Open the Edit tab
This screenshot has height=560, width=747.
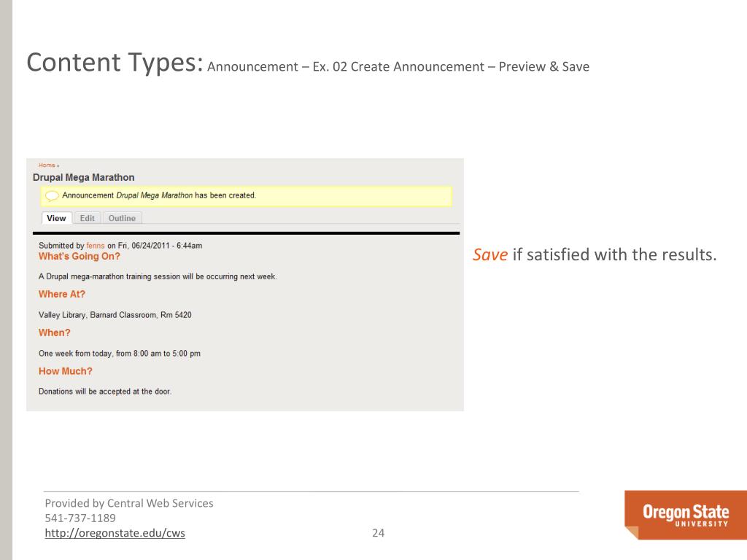pyautogui.click(x=88, y=218)
